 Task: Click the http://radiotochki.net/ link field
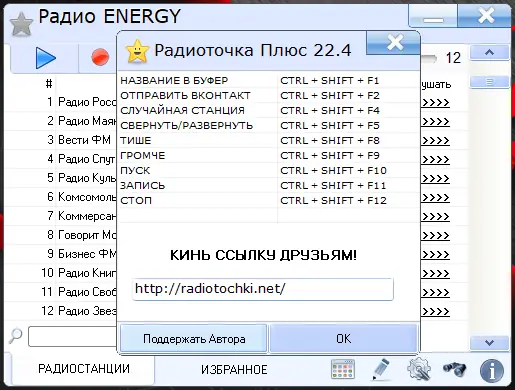263,289
